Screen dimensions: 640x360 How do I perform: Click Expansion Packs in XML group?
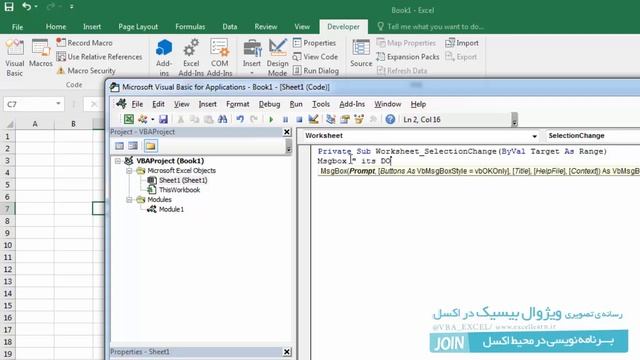tap(408, 57)
